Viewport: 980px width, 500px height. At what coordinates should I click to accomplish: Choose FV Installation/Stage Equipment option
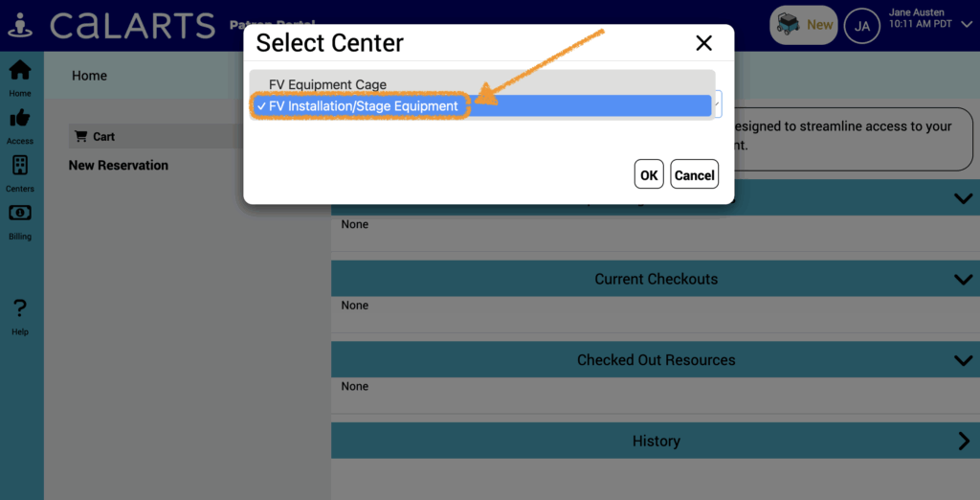coord(364,106)
